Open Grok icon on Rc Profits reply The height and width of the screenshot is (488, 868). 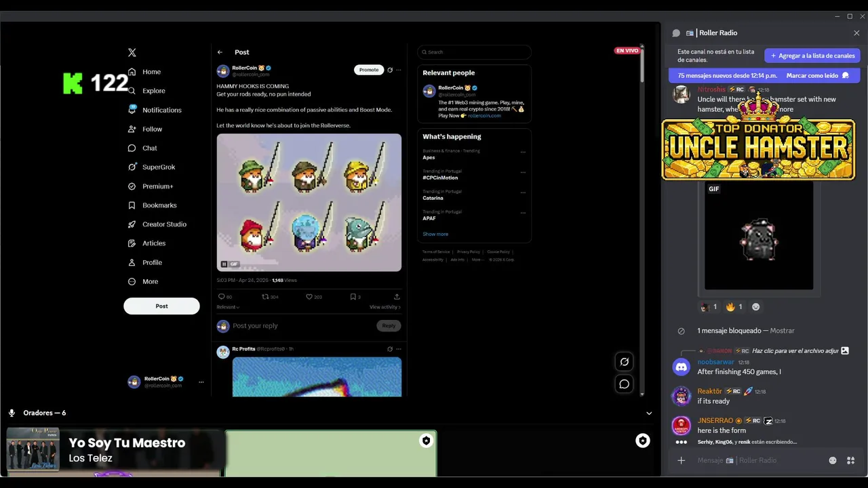click(390, 349)
